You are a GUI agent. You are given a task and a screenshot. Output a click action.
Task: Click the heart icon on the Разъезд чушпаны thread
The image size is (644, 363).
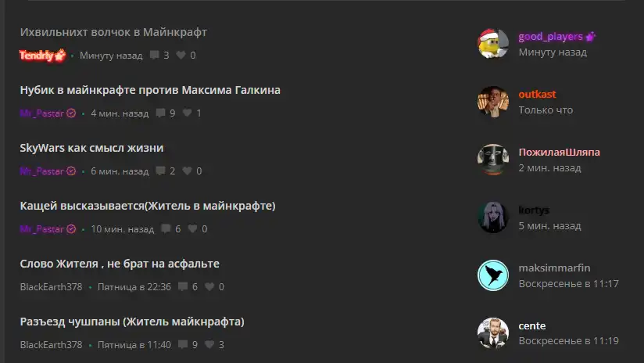click(209, 344)
